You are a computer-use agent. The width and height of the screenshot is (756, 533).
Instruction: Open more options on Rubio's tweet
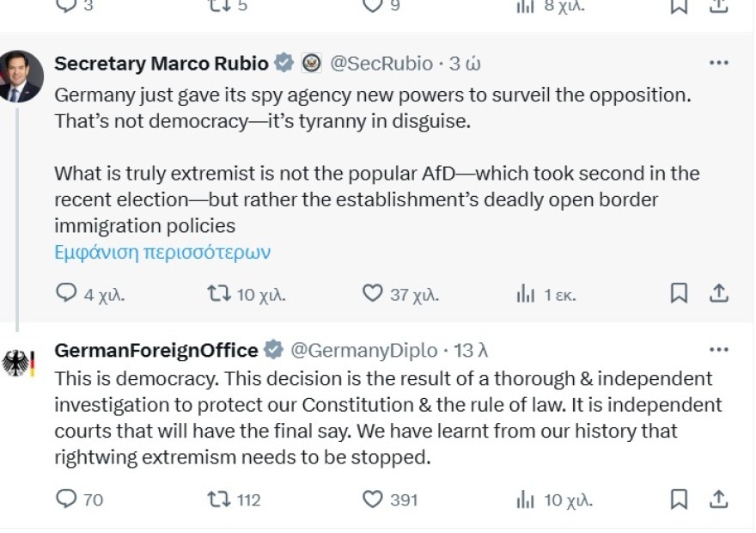coord(718,63)
